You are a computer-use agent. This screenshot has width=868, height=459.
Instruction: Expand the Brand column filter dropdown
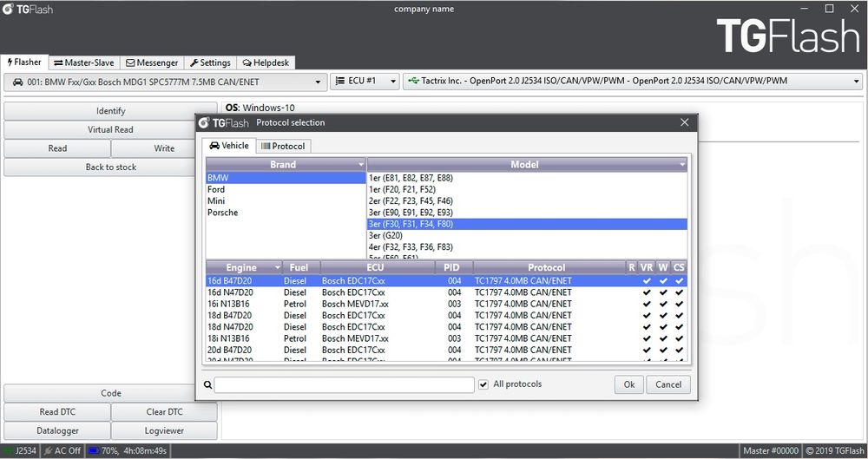(x=361, y=165)
